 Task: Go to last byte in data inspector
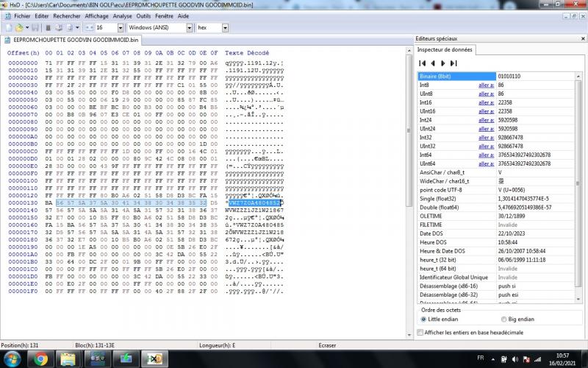tap(453, 63)
